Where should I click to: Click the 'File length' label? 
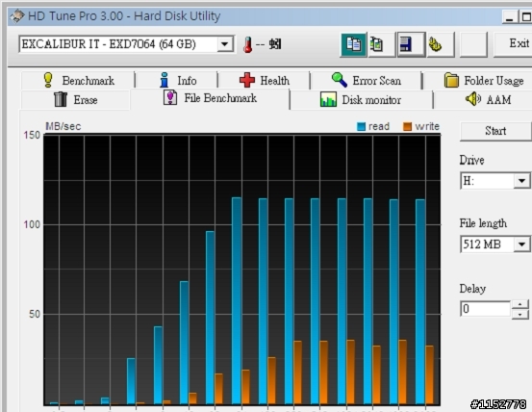click(483, 223)
